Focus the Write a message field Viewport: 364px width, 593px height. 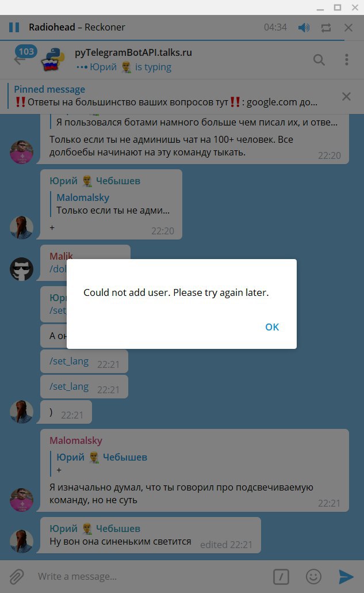(151, 576)
